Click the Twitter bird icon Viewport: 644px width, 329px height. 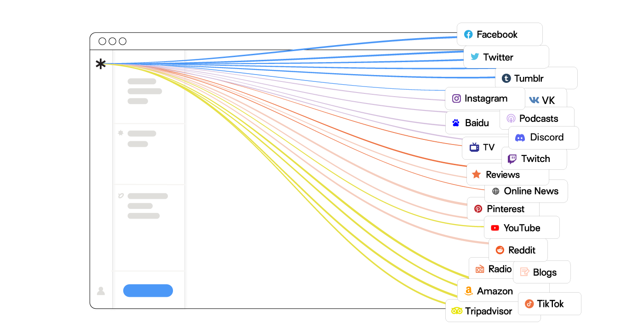pyautogui.click(x=475, y=57)
